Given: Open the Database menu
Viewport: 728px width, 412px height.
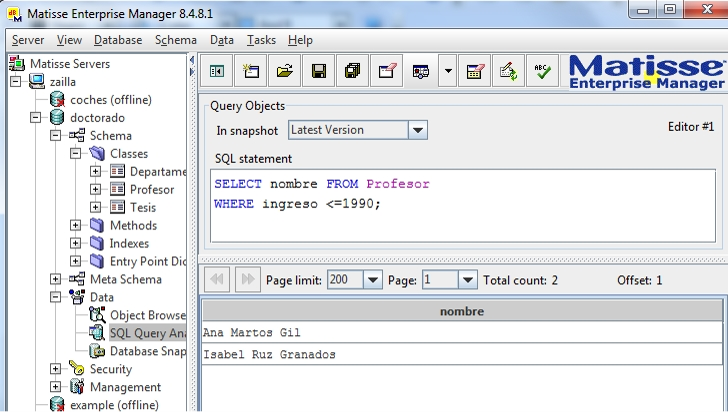Looking at the screenshot, I should pyautogui.click(x=118, y=40).
